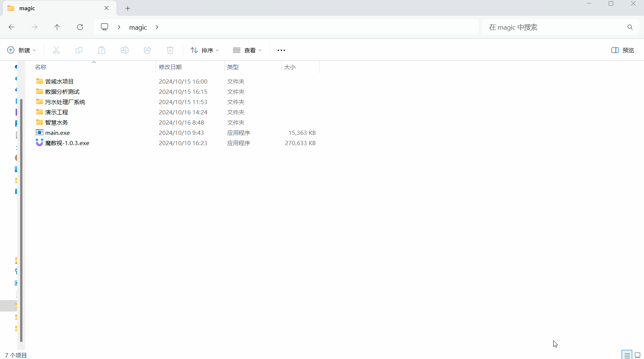Go up one directory level

pos(57,27)
